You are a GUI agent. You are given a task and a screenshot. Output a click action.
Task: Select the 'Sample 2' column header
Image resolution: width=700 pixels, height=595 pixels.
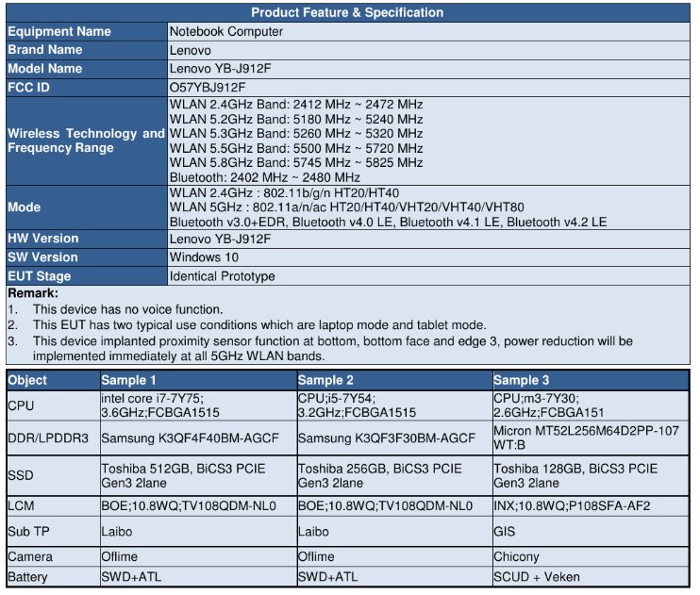coord(395,380)
